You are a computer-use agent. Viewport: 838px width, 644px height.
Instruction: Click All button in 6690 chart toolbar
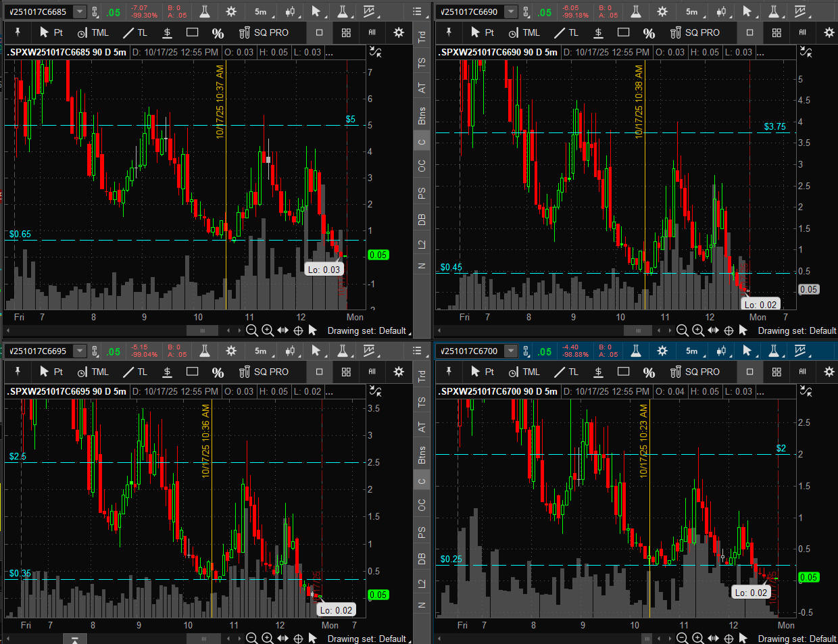click(803, 32)
